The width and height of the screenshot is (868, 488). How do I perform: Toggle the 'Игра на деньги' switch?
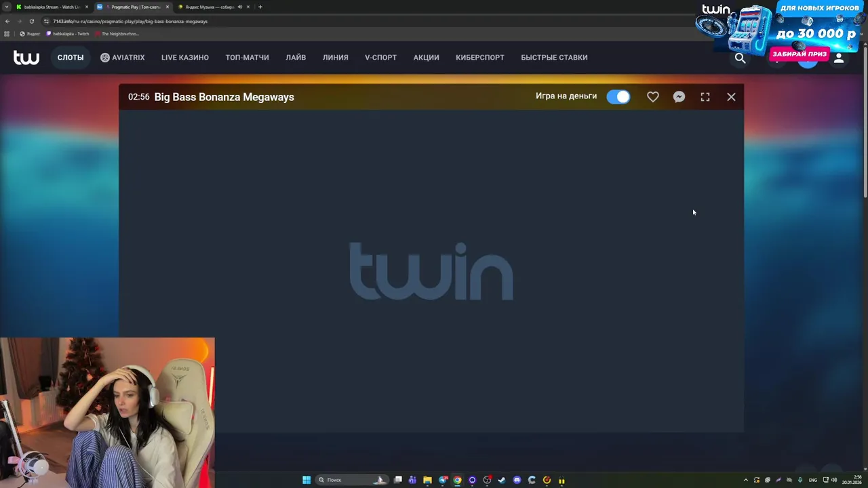(618, 97)
